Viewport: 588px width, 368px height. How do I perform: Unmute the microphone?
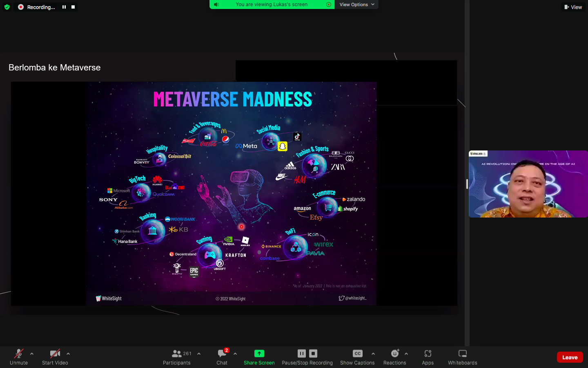[19, 357]
